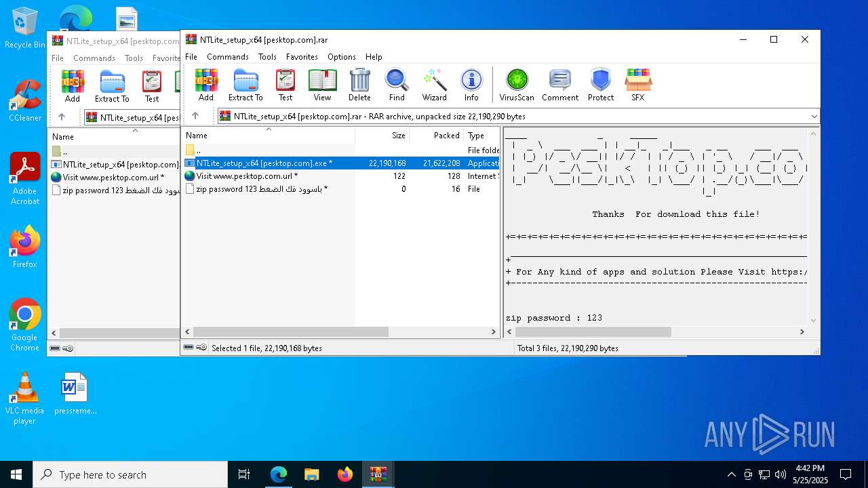Screen dimensions: 868x488
Task: Click horizontal scrollbar of file list
Action: coord(291,332)
